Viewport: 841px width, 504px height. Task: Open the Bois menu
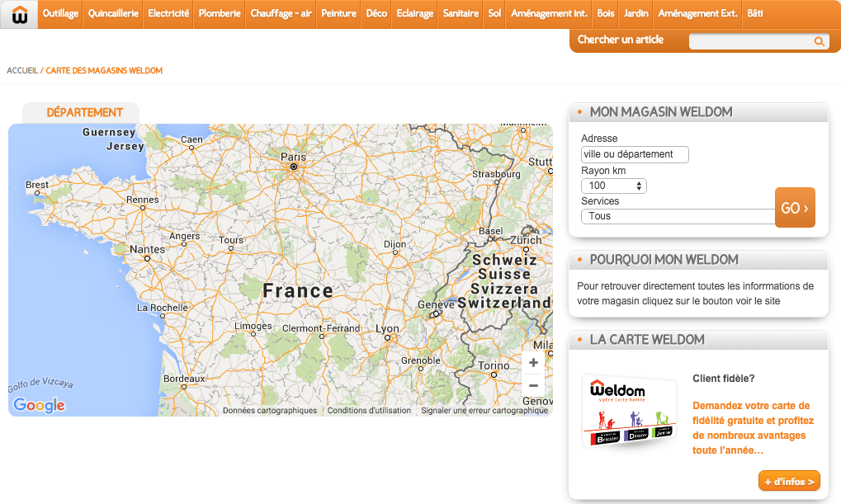[x=606, y=13]
